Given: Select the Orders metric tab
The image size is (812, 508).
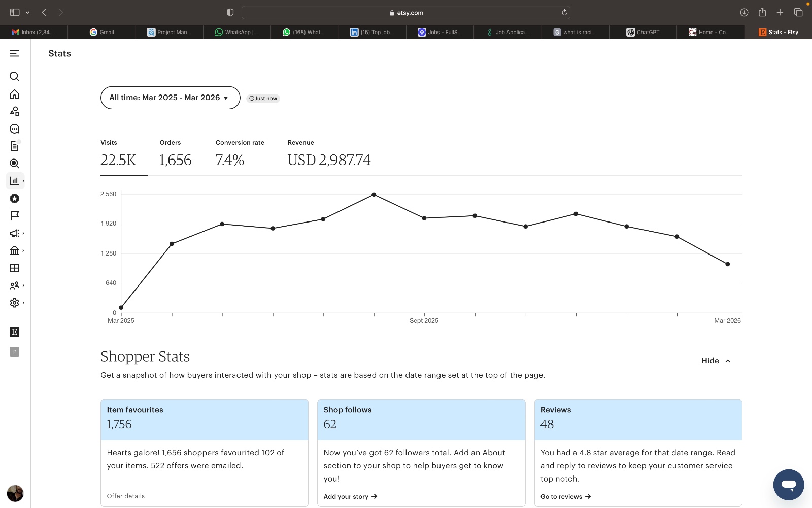Looking at the screenshot, I should (x=175, y=154).
